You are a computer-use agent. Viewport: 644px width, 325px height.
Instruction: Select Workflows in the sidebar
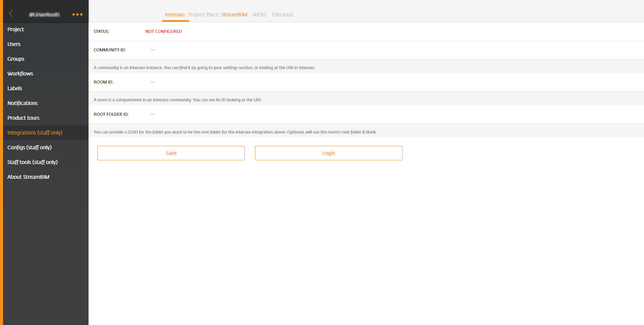pos(46,73)
